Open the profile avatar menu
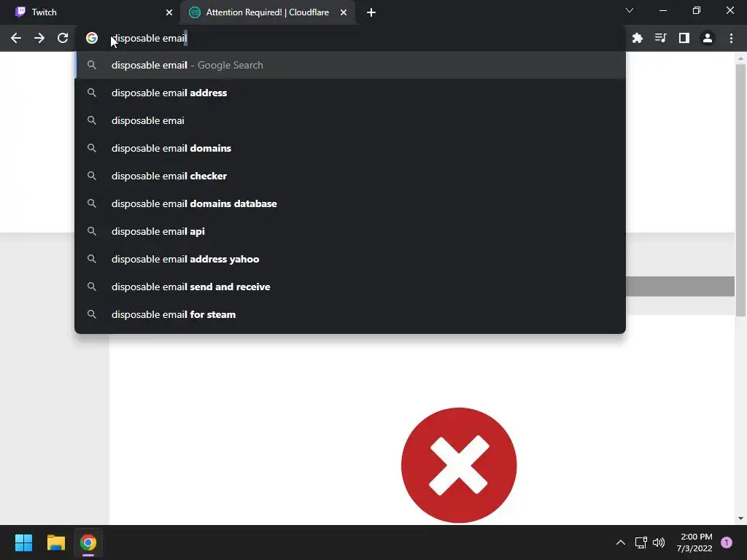Viewport: 747px width, 560px height. [707, 38]
